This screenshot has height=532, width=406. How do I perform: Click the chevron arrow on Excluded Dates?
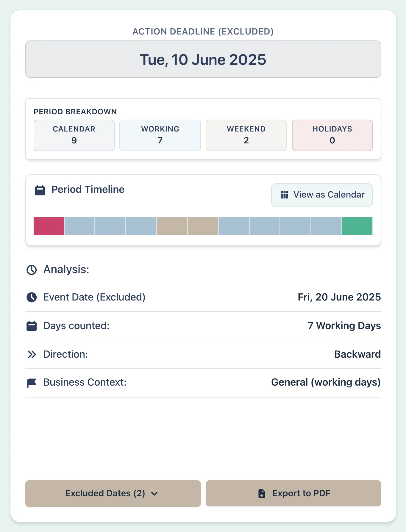(x=154, y=494)
